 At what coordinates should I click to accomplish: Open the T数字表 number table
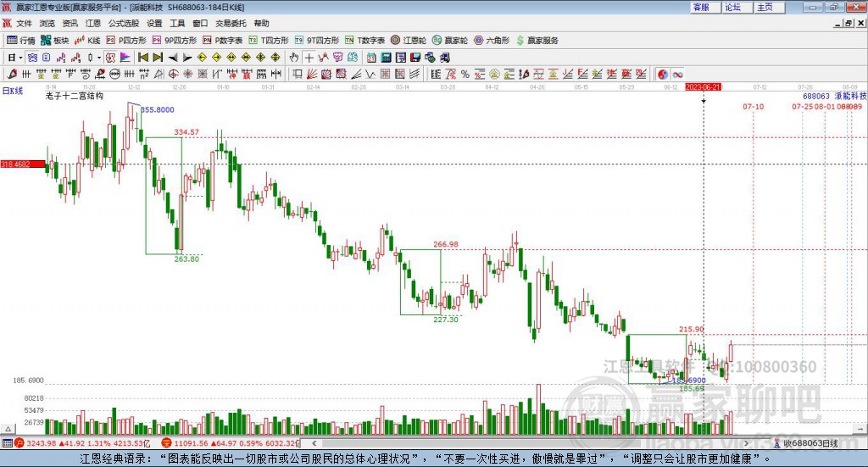click(x=364, y=41)
